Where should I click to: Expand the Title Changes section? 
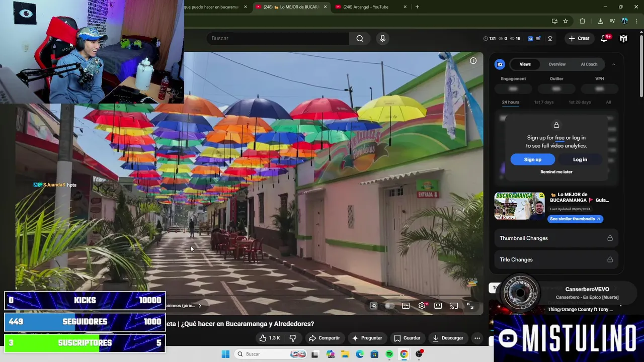point(556,259)
